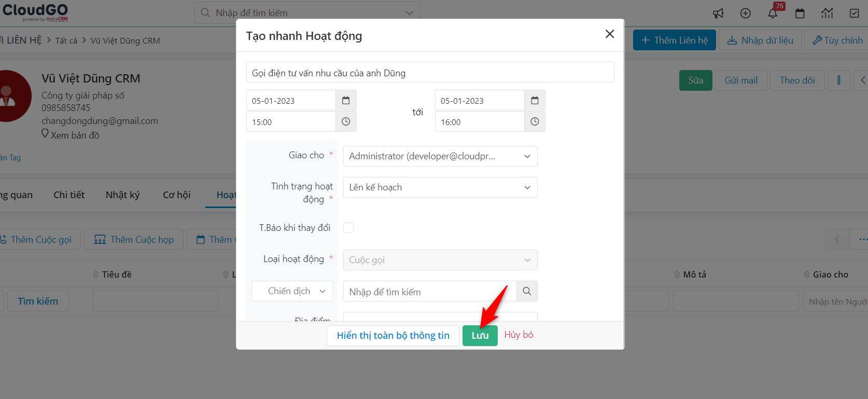Viewport: 868px width, 399px height.
Task: Switch to the Chi tiết tab
Action: point(69,195)
